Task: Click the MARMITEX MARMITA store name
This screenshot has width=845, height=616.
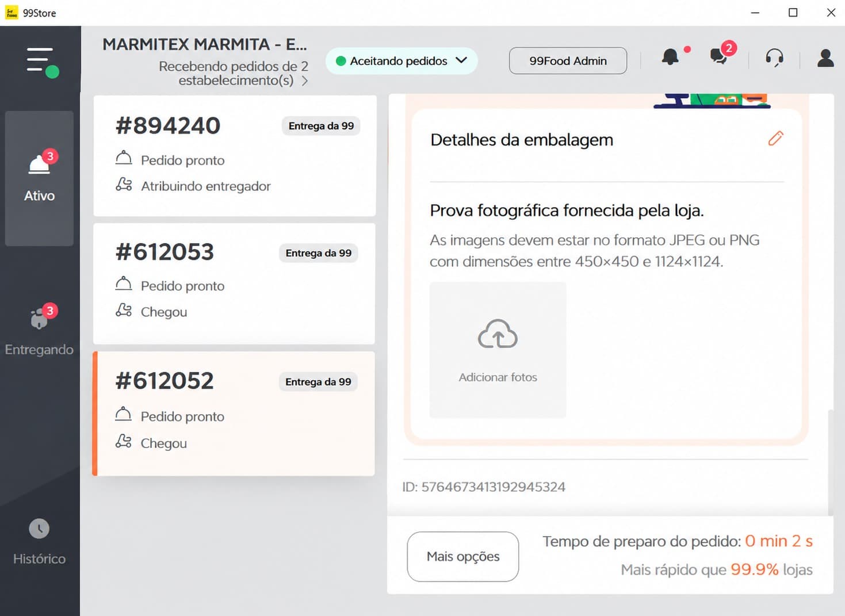Action: pyautogui.click(x=205, y=44)
